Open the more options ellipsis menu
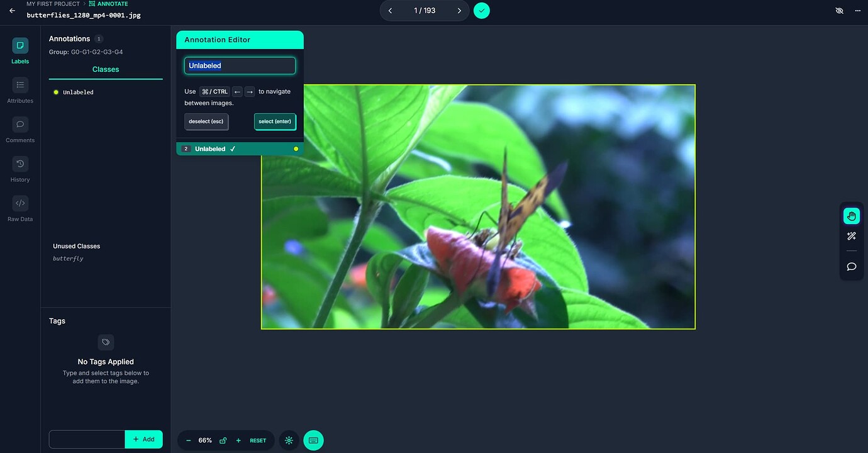The width and height of the screenshot is (868, 453). [857, 10]
